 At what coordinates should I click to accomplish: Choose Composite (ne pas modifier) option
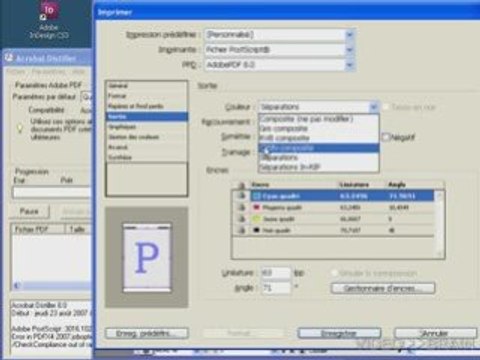point(319,119)
